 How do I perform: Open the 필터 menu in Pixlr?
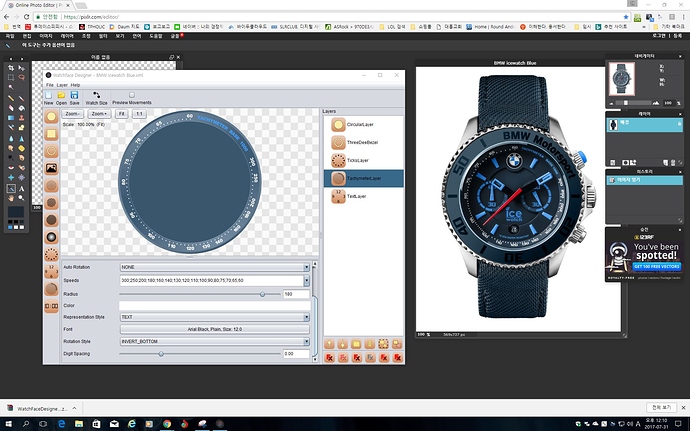[103, 36]
